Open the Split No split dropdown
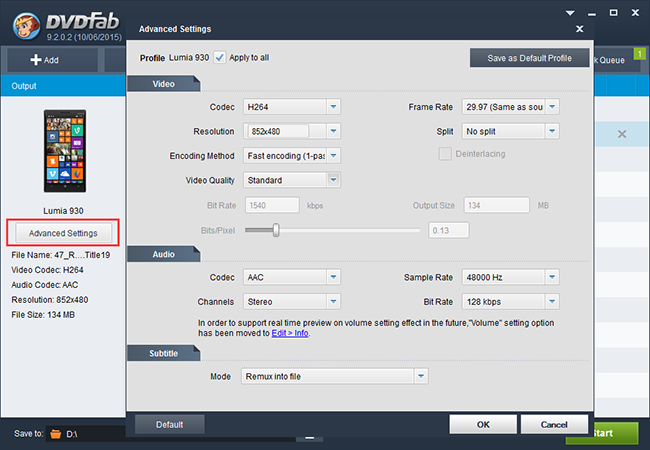Image resolution: width=650 pixels, height=450 pixels. [x=552, y=131]
